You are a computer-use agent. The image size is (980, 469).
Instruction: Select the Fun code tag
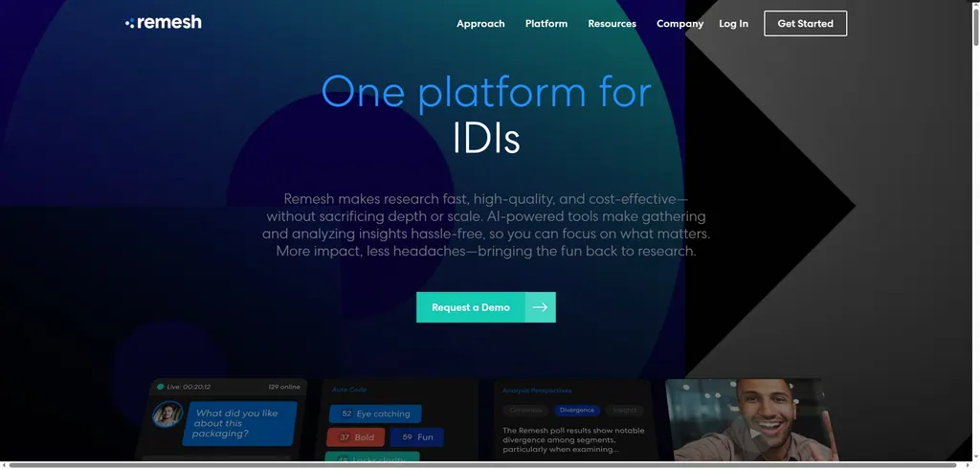[x=416, y=437]
